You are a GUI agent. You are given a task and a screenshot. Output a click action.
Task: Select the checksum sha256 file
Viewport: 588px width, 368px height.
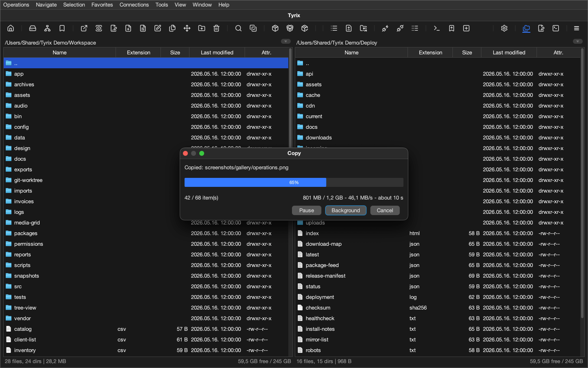(438, 308)
